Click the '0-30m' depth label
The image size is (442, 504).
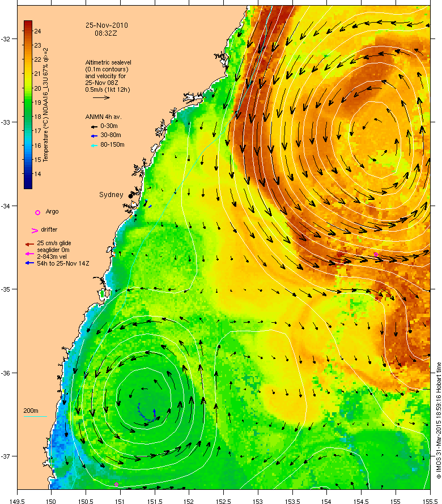tap(109, 126)
